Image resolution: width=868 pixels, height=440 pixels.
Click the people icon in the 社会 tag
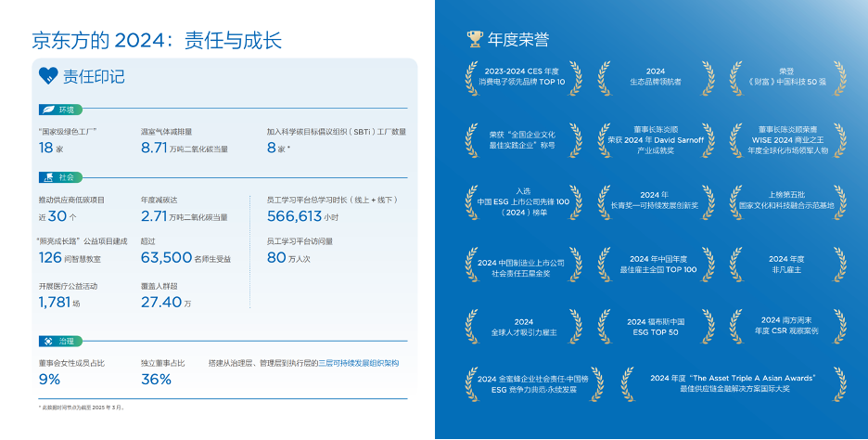(x=49, y=177)
